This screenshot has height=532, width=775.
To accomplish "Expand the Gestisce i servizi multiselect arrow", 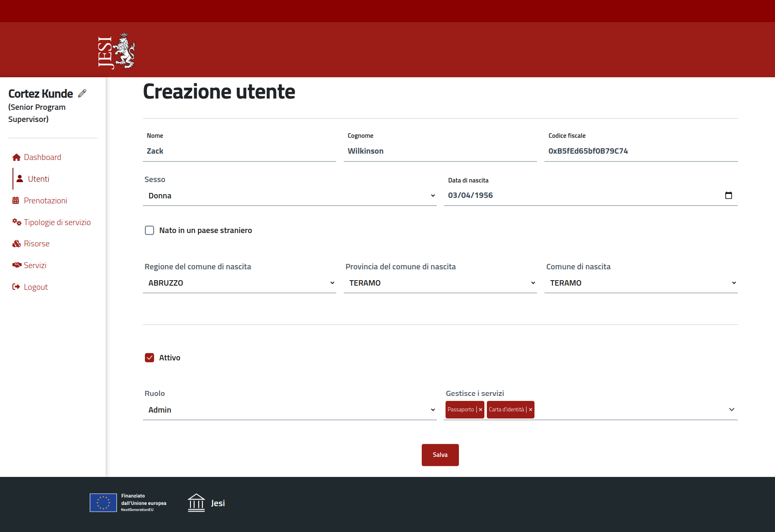I will (x=731, y=410).
